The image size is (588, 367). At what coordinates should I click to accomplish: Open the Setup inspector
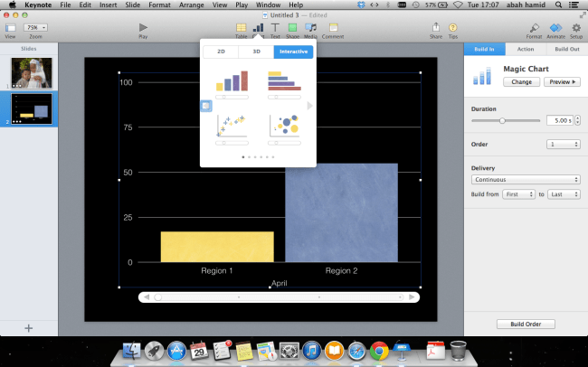pyautogui.click(x=575, y=28)
